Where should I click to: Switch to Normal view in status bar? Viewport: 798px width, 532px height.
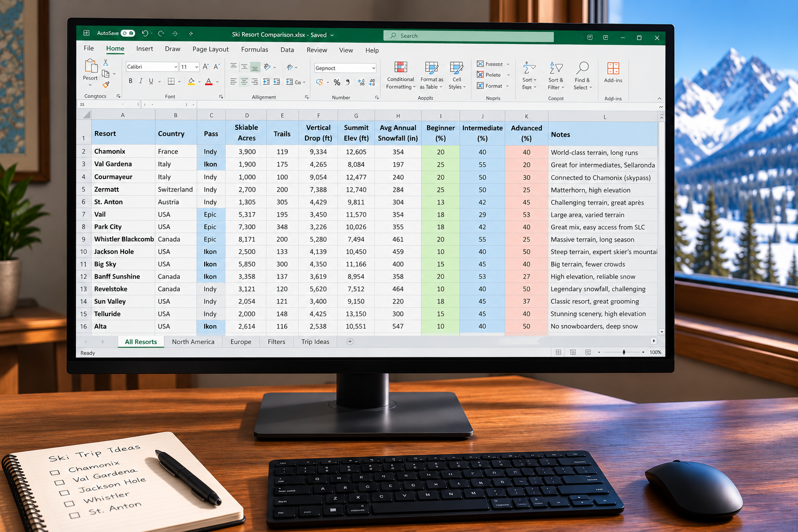[x=558, y=352]
